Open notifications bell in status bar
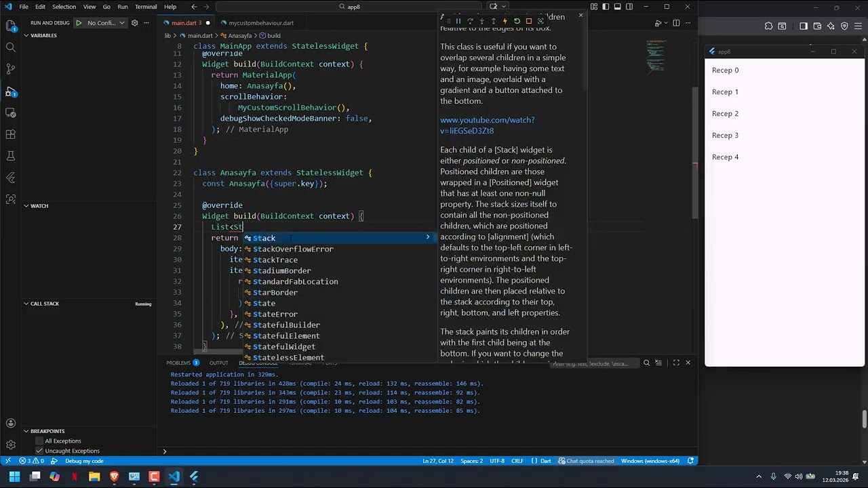 [x=691, y=461]
